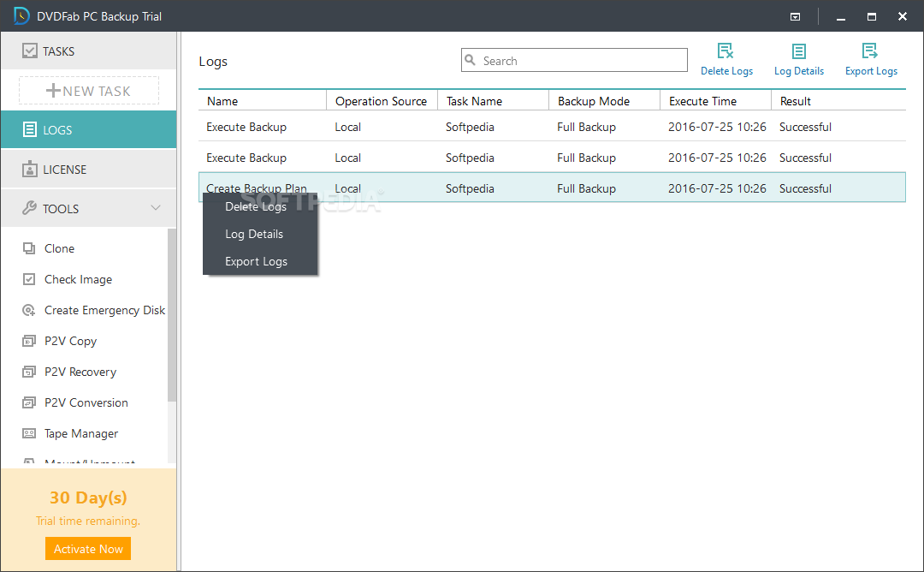Open the title bar dropdown menu icon

coord(795,16)
